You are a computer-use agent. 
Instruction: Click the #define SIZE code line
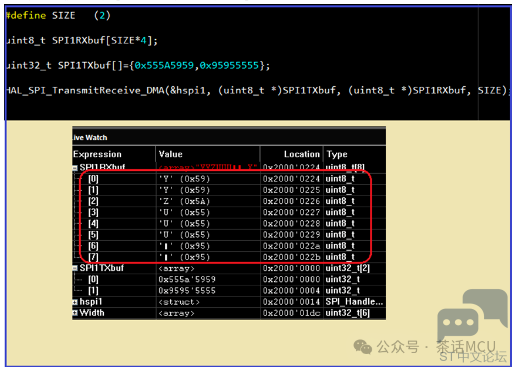coord(58,15)
